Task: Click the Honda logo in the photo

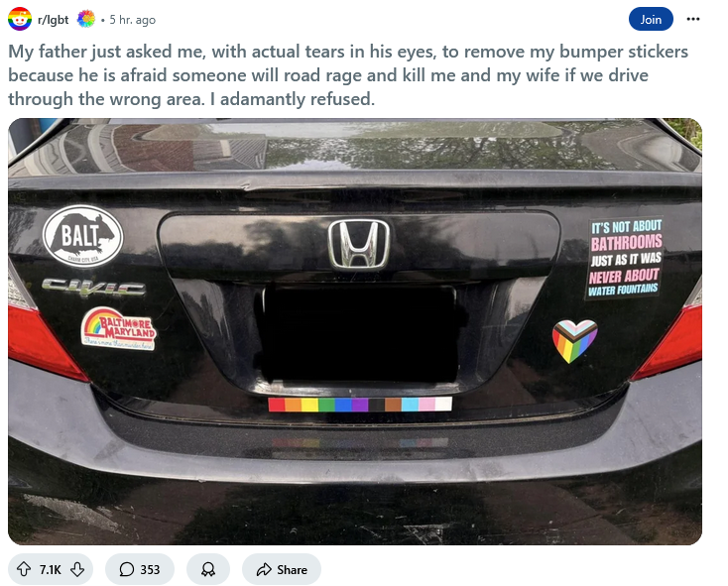Action: coord(358,245)
